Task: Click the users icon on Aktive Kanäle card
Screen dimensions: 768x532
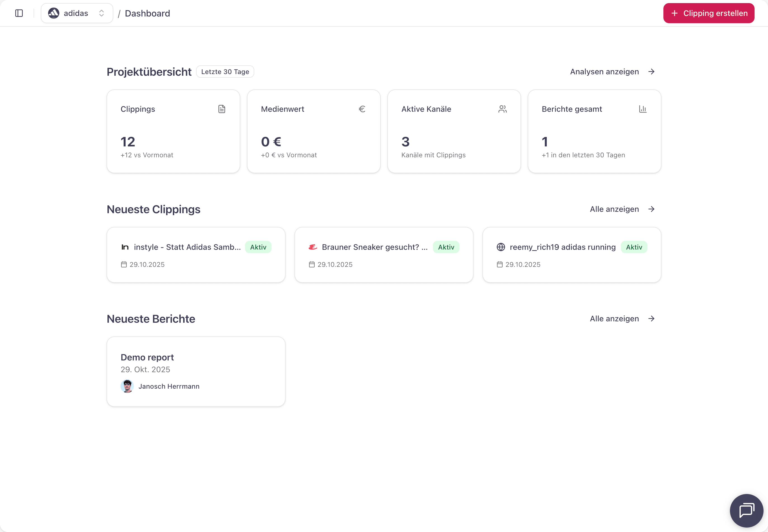Action: point(502,109)
